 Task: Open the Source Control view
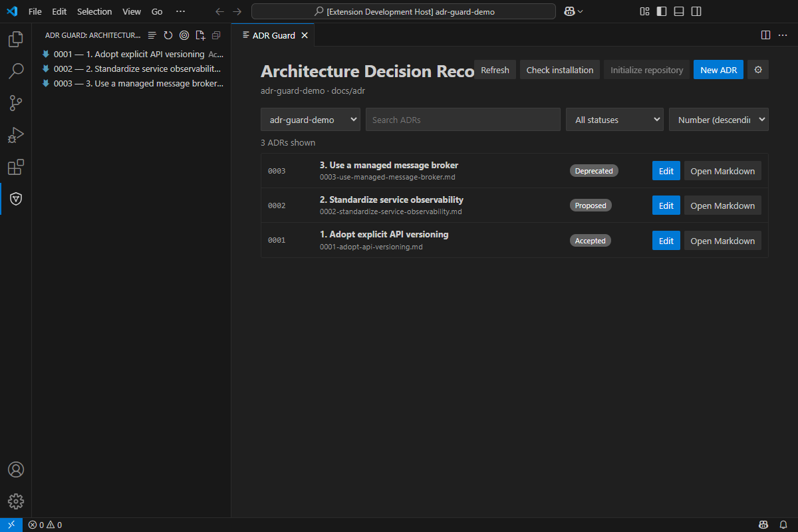click(x=16, y=103)
